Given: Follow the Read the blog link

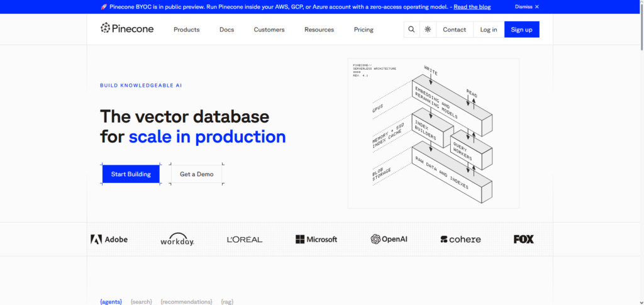Looking at the screenshot, I should pos(472,7).
